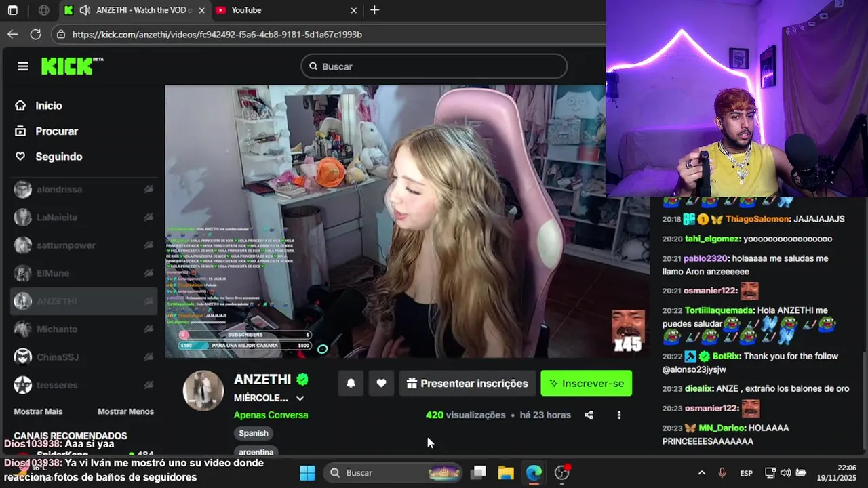Open File Explorer from taskbar

[506, 472]
